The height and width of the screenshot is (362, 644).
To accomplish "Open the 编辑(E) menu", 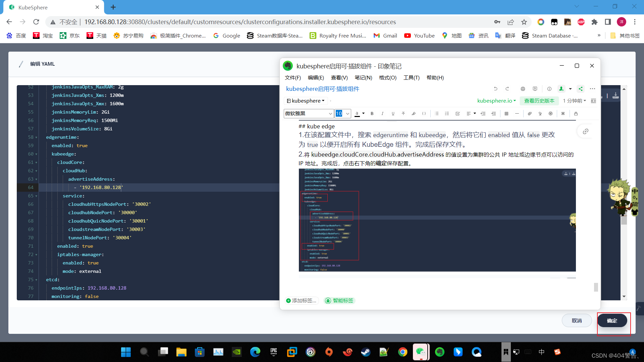I will tap(316, 78).
